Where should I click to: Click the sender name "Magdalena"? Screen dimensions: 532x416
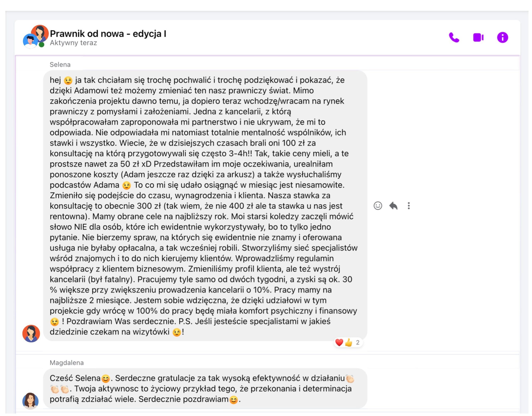pos(66,363)
